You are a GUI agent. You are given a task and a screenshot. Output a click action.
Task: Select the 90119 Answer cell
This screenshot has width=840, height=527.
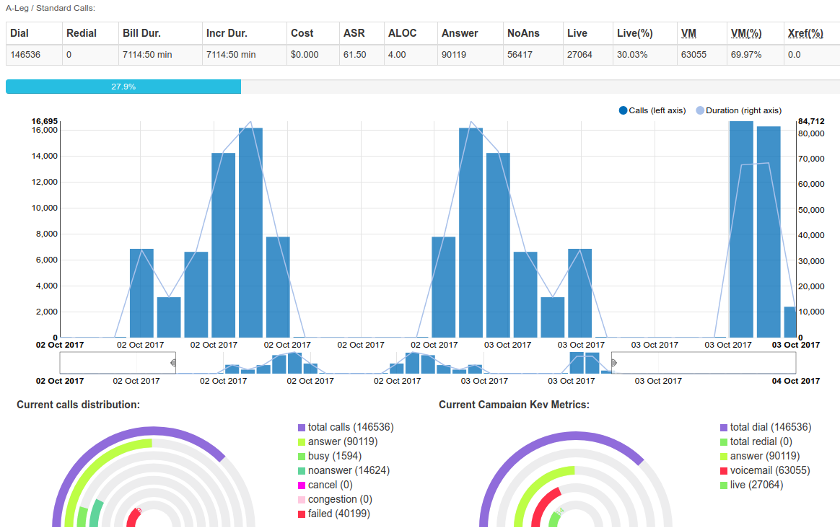[470, 55]
